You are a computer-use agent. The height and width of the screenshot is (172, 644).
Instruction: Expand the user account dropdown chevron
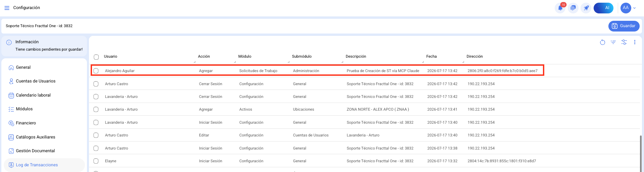(635, 8)
